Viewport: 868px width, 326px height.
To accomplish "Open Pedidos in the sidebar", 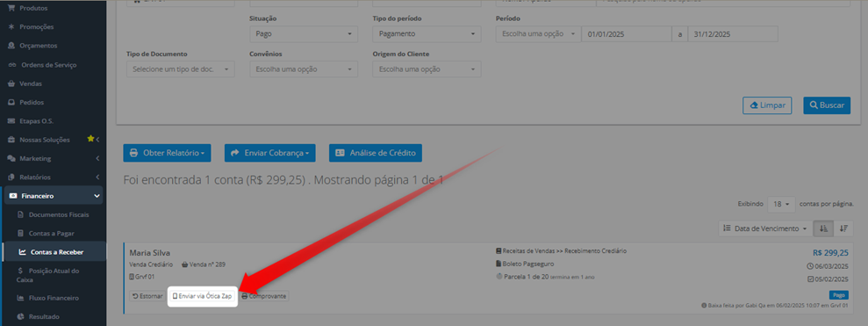I will tap(32, 103).
